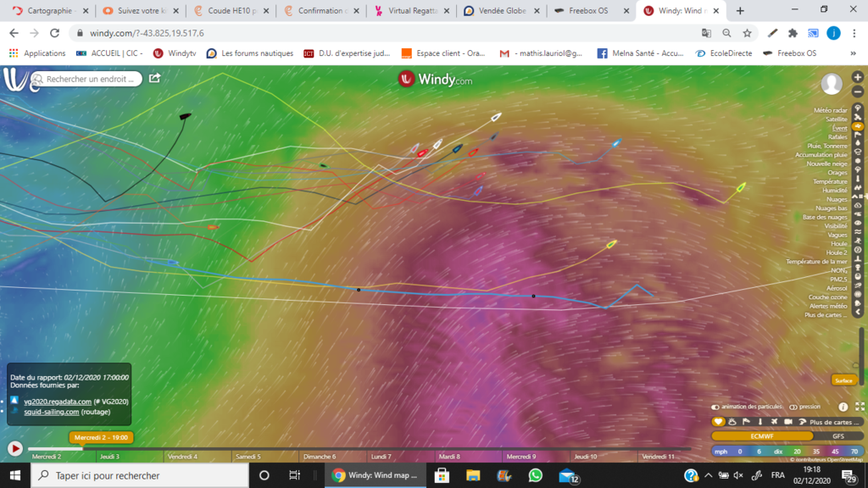This screenshot has width=868, height=488.
Task: Switch the forecast model to ECMWF
Action: click(762, 436)
